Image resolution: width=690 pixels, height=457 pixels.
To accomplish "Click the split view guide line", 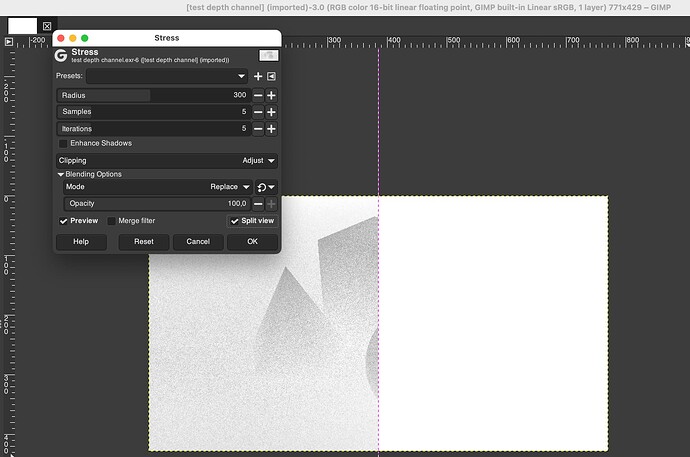I will [378, 251].
